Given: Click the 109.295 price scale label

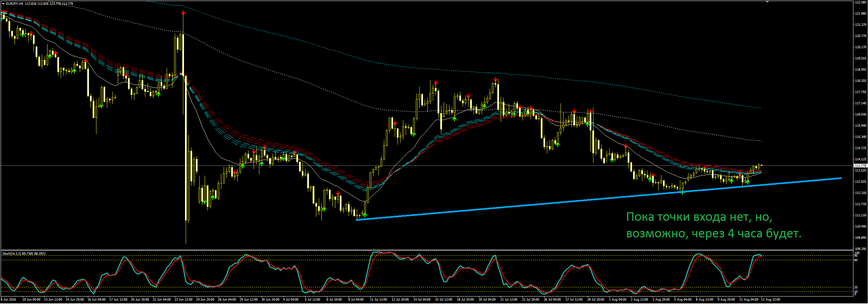Looking at the screenshot, I should (861, 249).
